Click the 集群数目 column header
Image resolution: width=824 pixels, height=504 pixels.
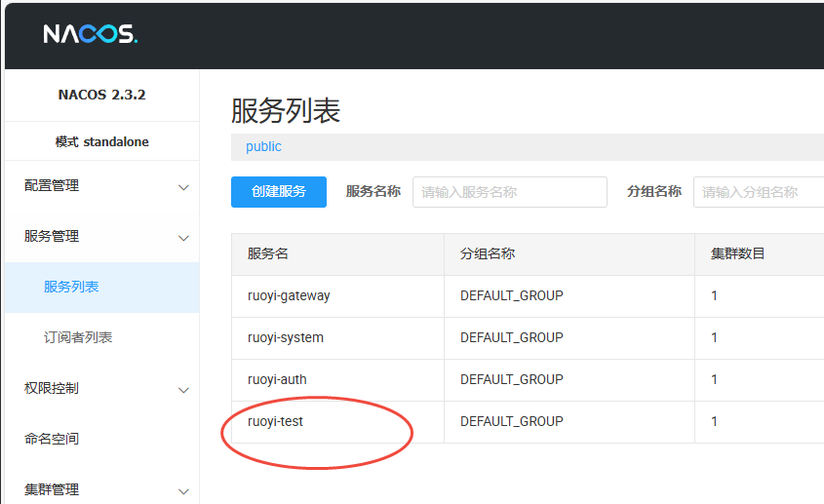[738, 253]
